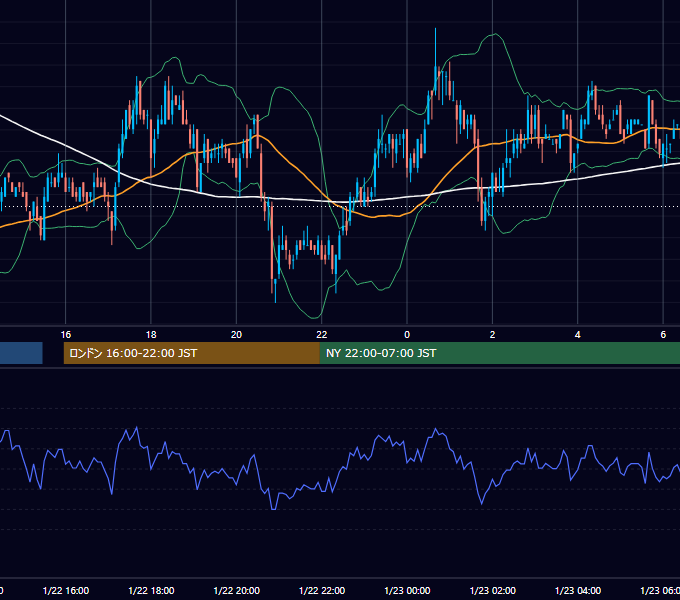Click the 1/22 16:00 time label
This screenshot has height=600, width=680.
pyautogui.click(x=66, y=590)
